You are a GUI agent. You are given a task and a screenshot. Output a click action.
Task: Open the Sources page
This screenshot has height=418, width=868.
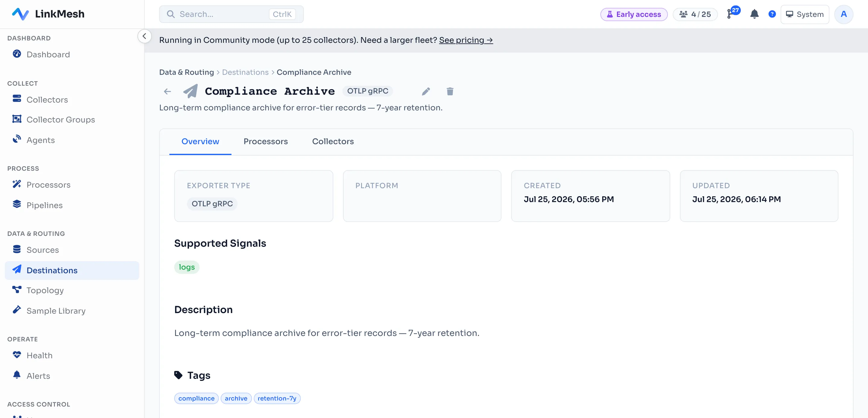[x=72, y=250]
